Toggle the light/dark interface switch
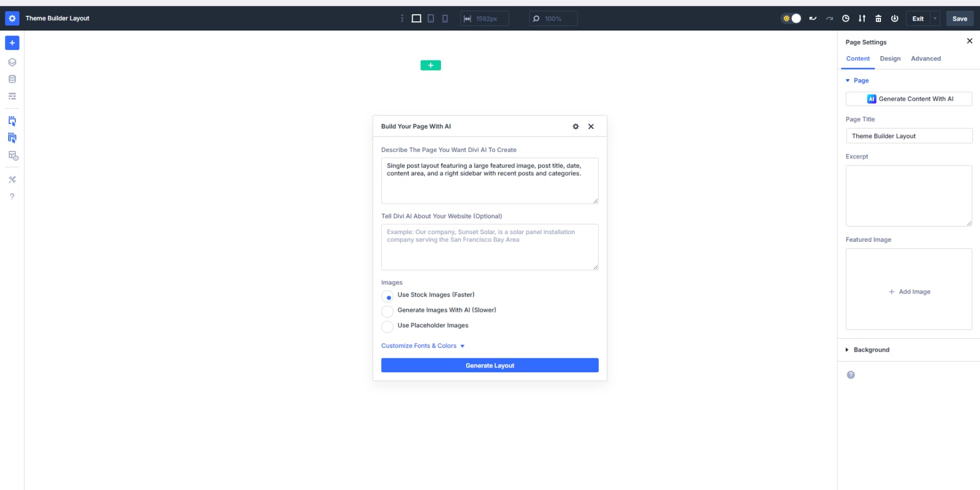 [x=791, y=18]
